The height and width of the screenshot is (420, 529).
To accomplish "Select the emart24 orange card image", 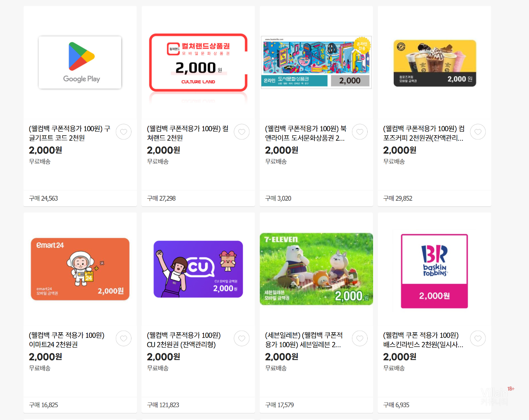I will 80,269.
